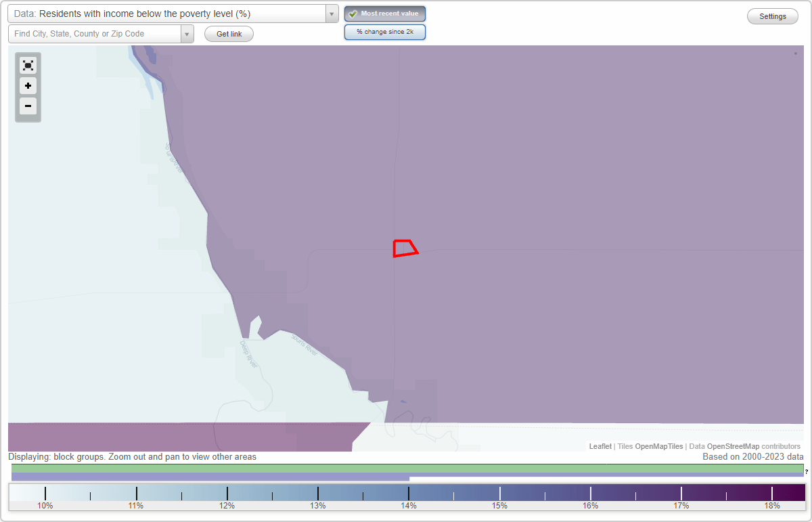The image size is (812, 522).
Task: Open the OpenStreetMap contributors link
Action: 733,446
